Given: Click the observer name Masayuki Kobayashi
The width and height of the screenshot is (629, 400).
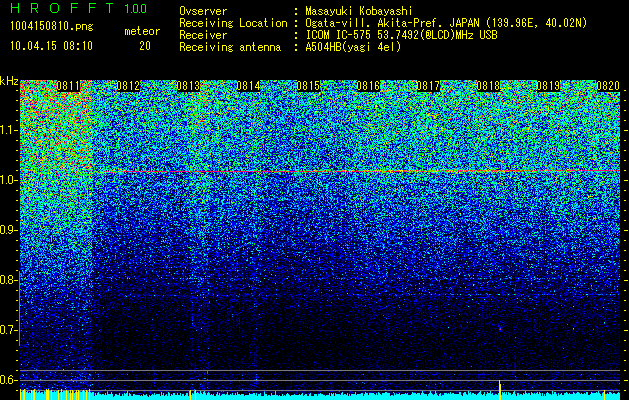Looking at the screenshot, I should pyautogui.click(x=359, y=11).
